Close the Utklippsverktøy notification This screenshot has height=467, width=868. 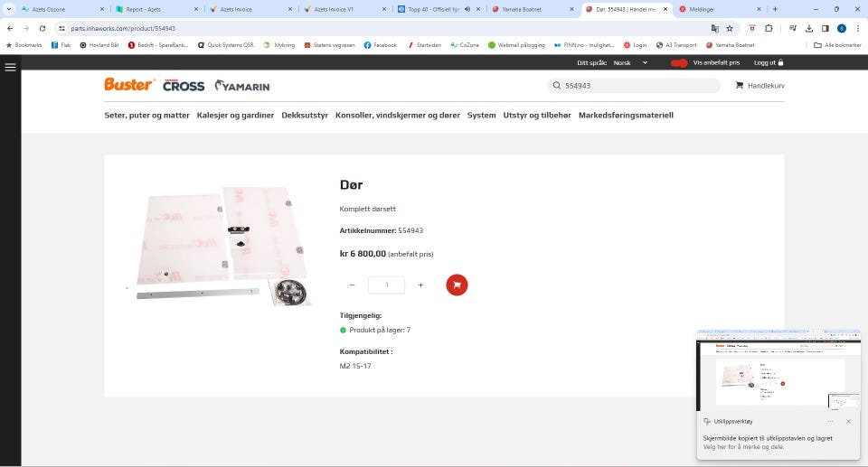[x=849, y=422]
